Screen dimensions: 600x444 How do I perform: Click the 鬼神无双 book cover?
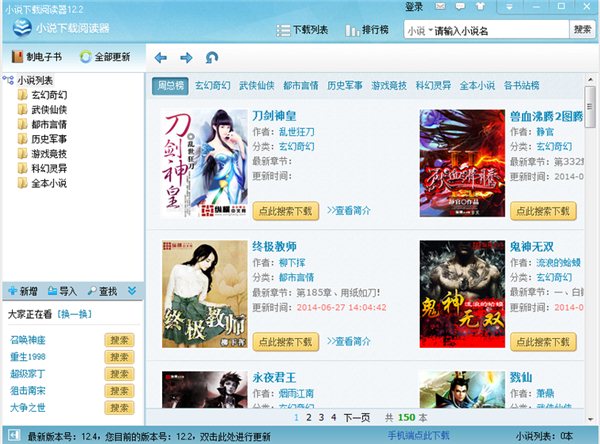462,294
